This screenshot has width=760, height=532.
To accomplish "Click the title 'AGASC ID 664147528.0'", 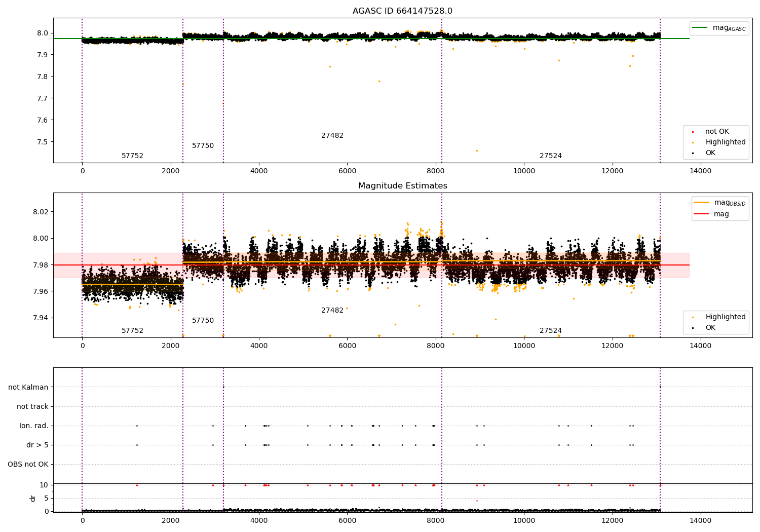I will [402, 11].
